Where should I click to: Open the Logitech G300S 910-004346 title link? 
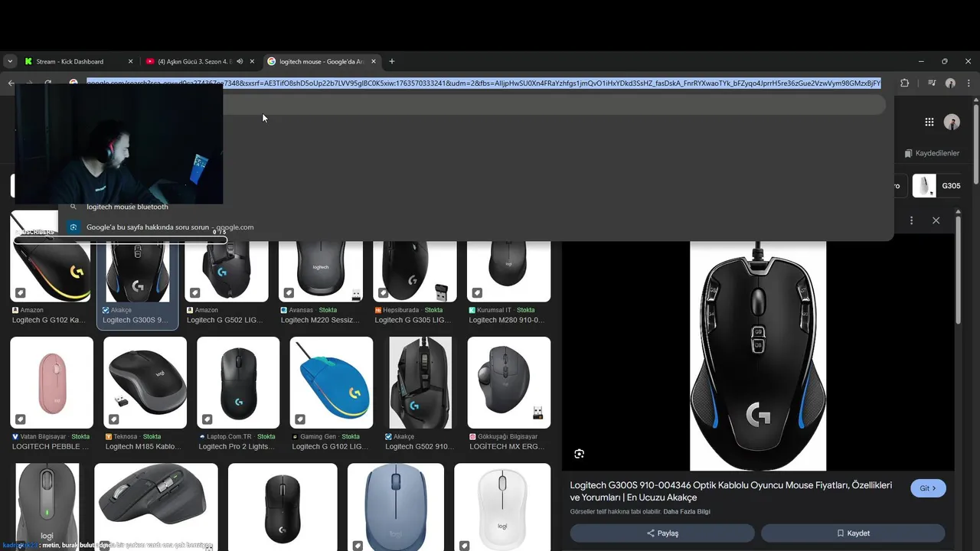click(731, 491)
